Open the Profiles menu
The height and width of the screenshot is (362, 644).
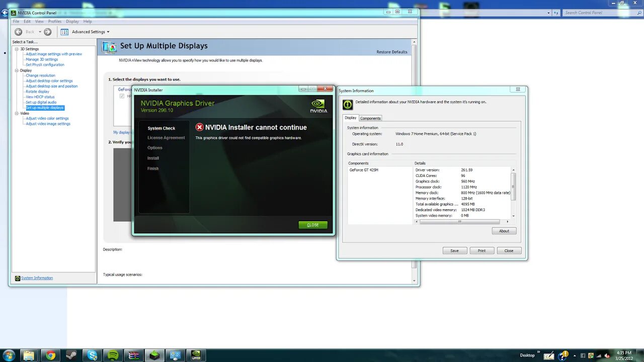point(55,22)
